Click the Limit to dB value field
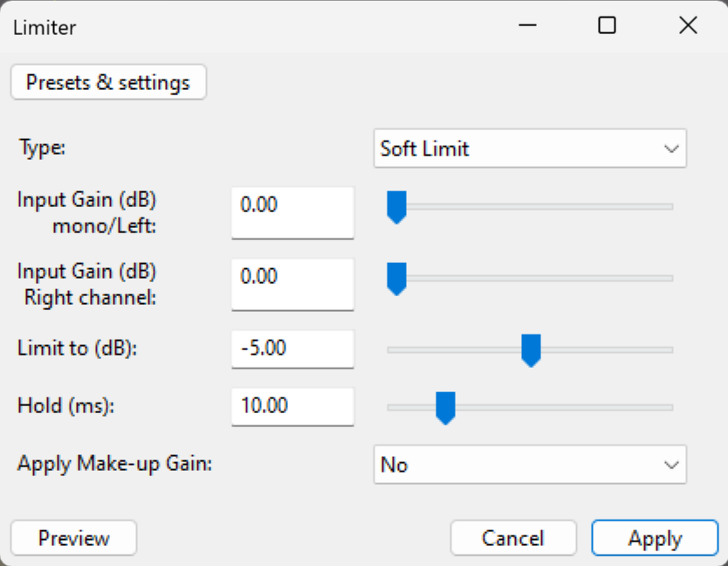This screenshot has width=728, height=566. click(292, 349)
